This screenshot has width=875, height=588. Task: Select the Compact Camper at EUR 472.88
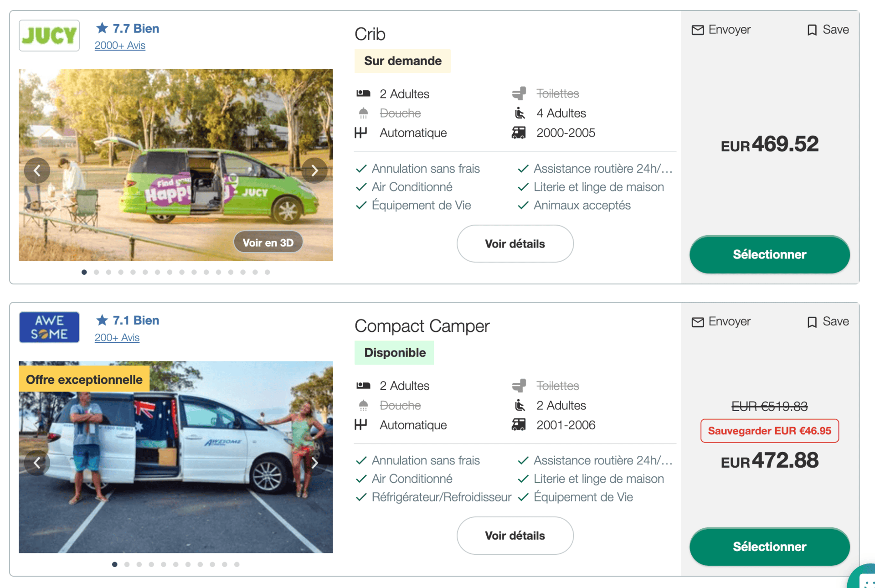769,547
